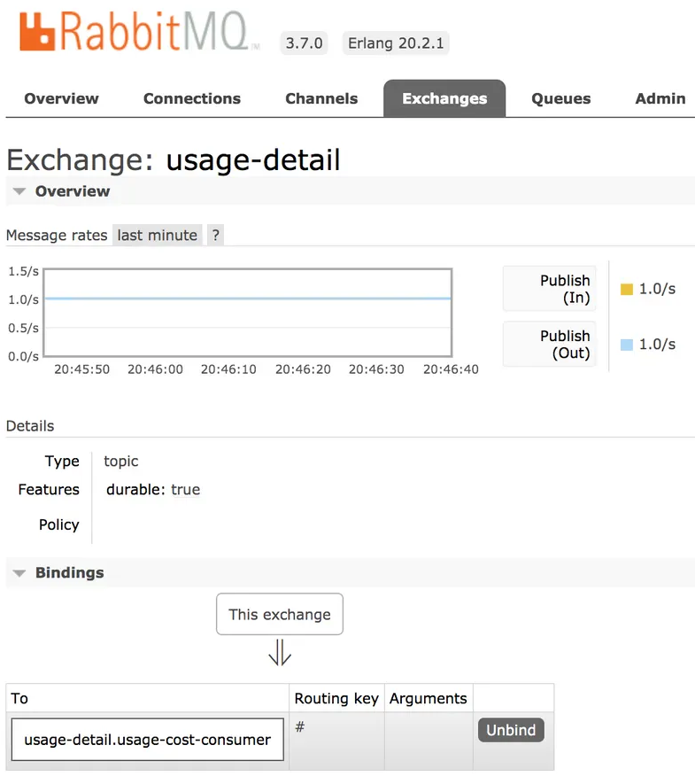Go to the Channels tab
Screen dimensions: 695x784
pos(321,98)
